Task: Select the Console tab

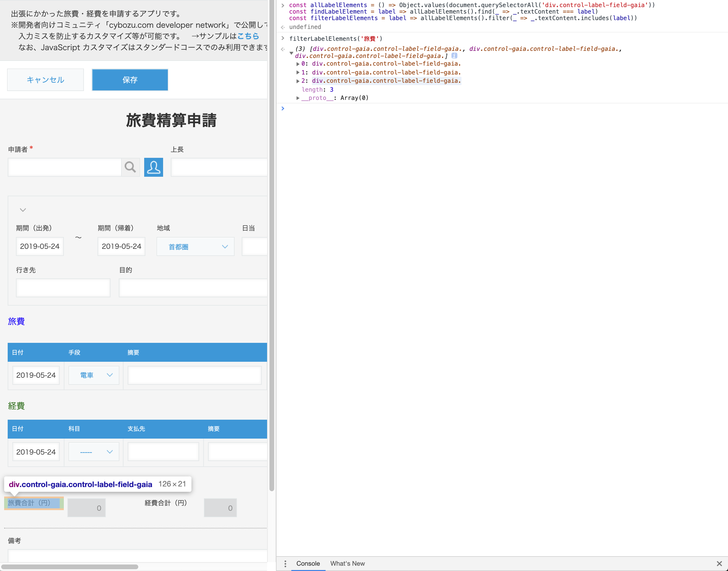Action: click(308, 564)
